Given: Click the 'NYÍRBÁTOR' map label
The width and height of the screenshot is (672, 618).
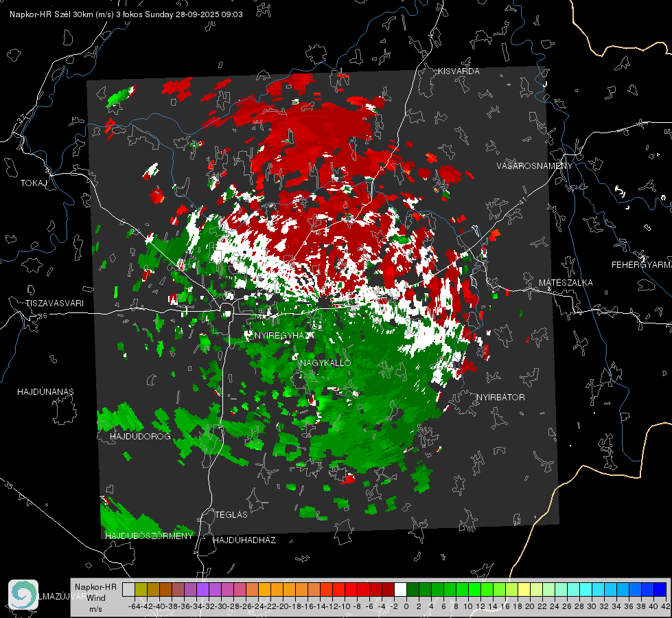Looking at the screenshot, I should click(x=500, y=398).
